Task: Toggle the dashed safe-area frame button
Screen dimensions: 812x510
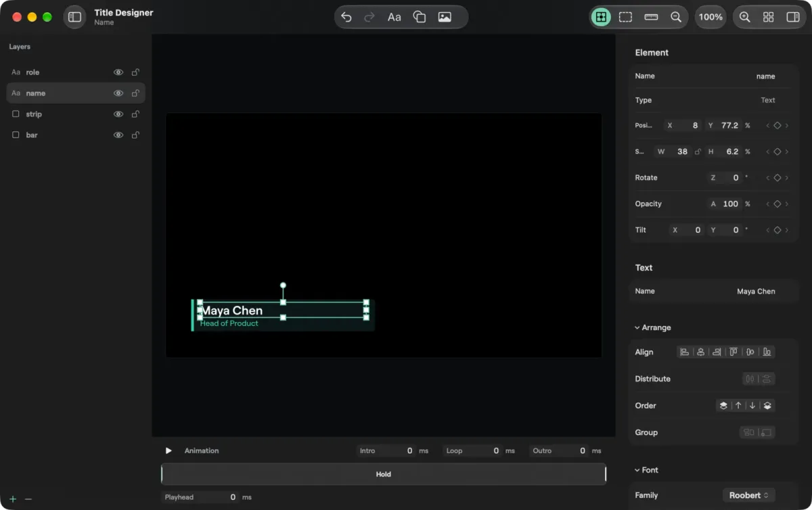Action: [x=626, y=17]
